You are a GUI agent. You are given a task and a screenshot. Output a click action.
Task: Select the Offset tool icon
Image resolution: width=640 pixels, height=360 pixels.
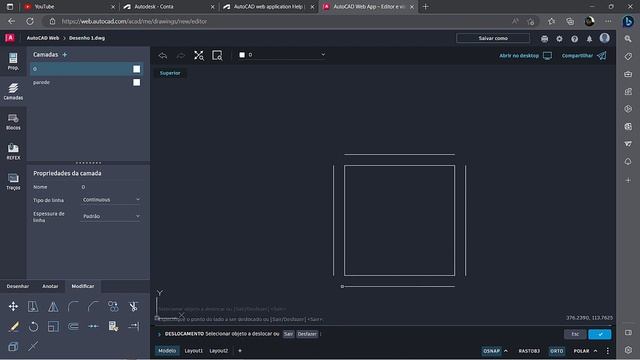pyautogui.click(x=73, y=326)
